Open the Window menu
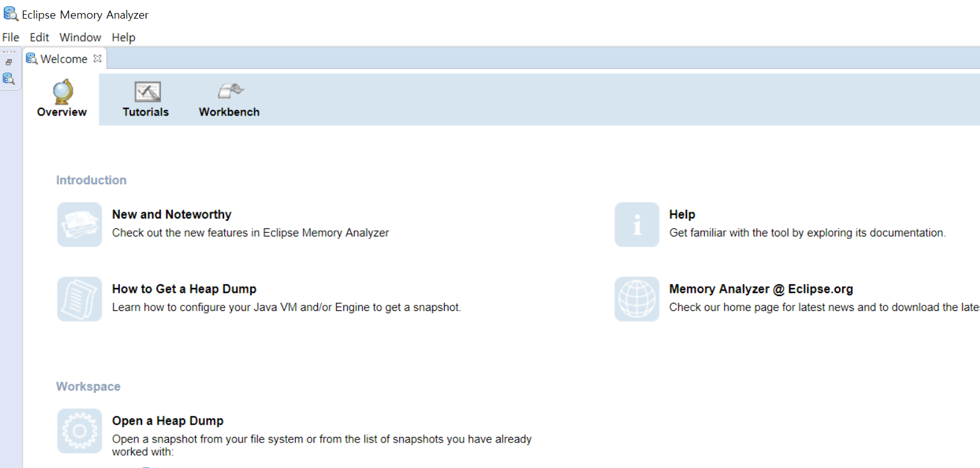Image resolution: width=980 pixels, height=468 pixels. click(80, 37)
